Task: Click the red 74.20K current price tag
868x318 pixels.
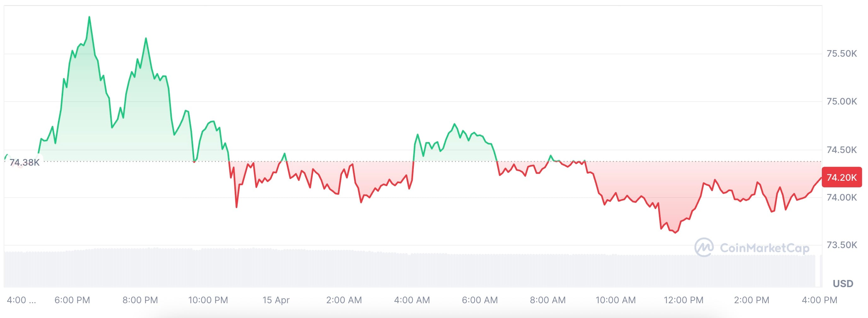Action: coord(842,177)
